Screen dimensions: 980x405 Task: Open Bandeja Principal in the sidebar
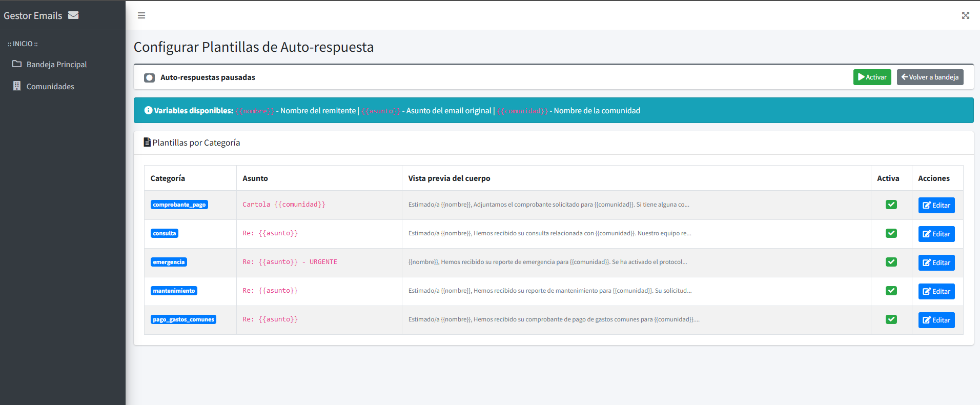(x=63, y=64)
